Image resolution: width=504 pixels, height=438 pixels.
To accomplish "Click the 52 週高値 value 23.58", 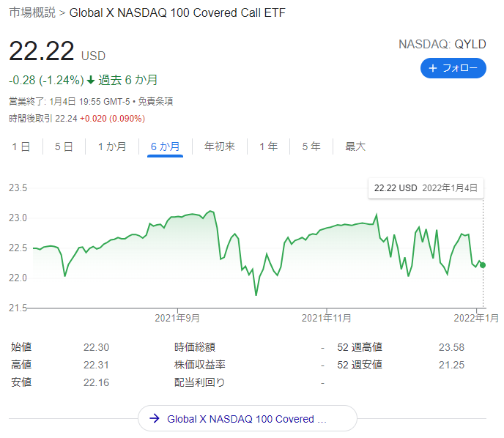I will [x=451, y=347].
